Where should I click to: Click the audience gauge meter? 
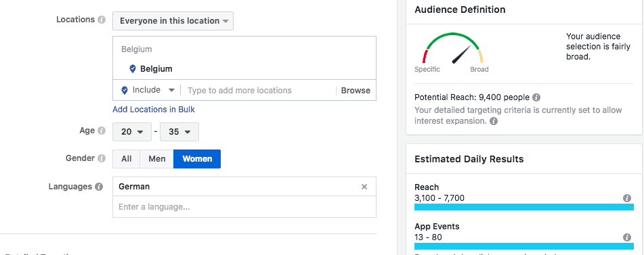pos(452,48)
